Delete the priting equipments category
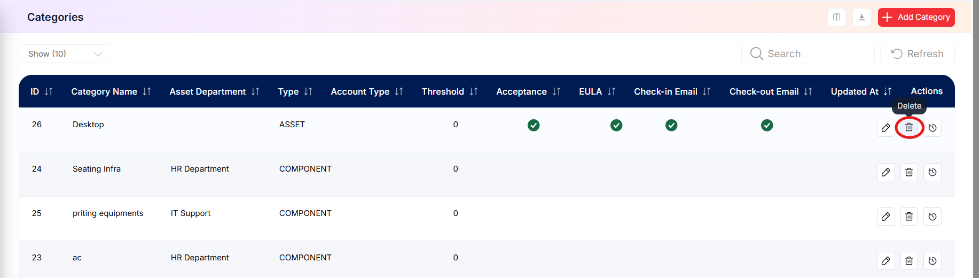The width and height of the screenshot is (980, 278). point(909,217)
